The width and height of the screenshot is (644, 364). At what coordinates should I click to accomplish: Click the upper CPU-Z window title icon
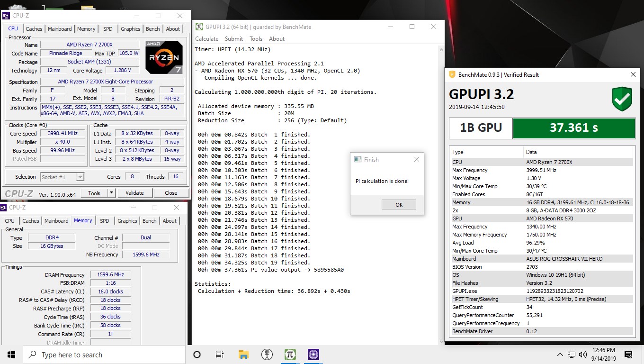click(6, 16)
